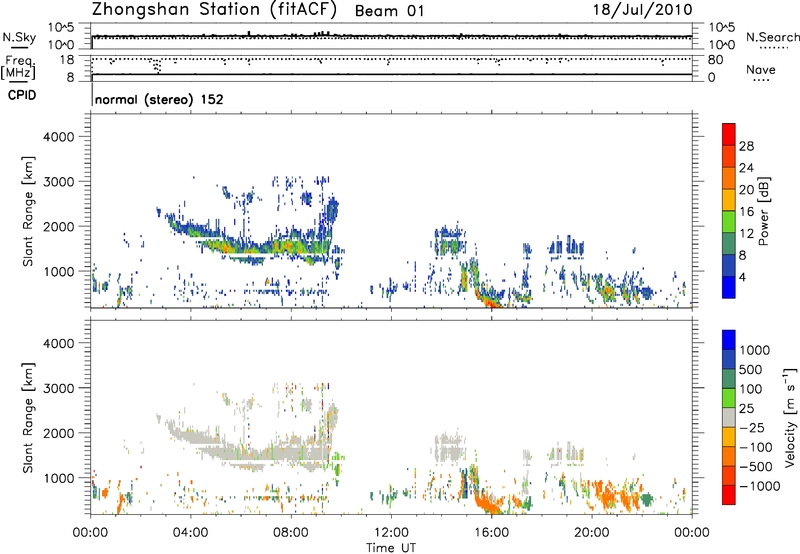Click the '3000' tick in the power panel

pos(58,182)
